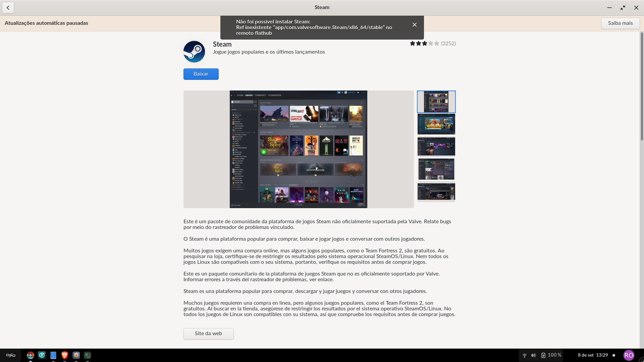Open the Site da web link button
Viewport: 644px width, 362px height.
tap(208, 334)
